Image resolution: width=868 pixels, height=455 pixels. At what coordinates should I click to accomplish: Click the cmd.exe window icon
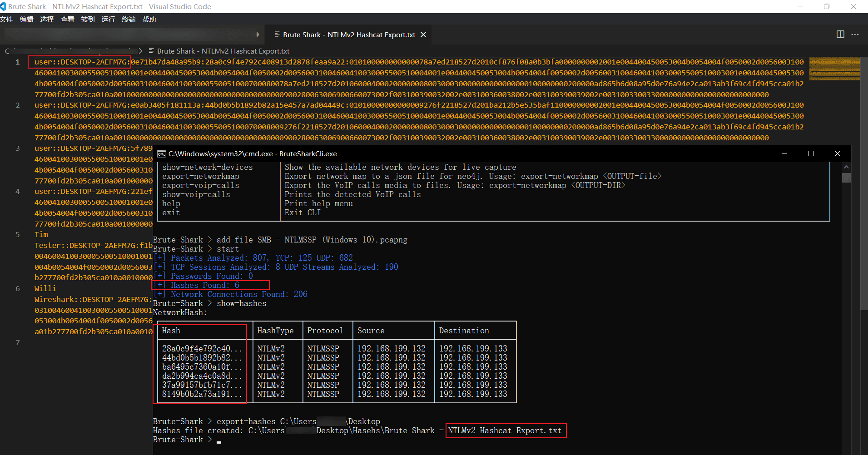point(161,154)
